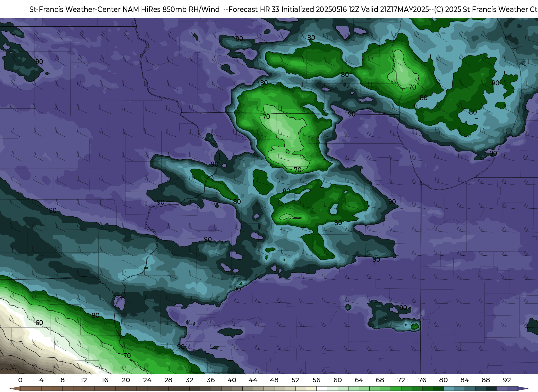This screenshot has width=538, height=392.
Task: Click the colorbar tick label "84"
Action: (465, 380)
